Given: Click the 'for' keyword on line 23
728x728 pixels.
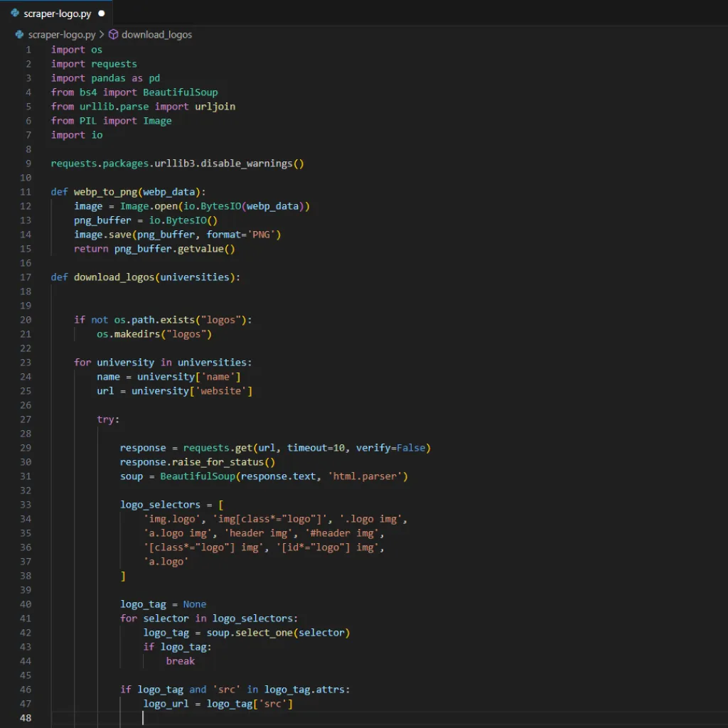Looking at the screenshot, I should [82, 363].
